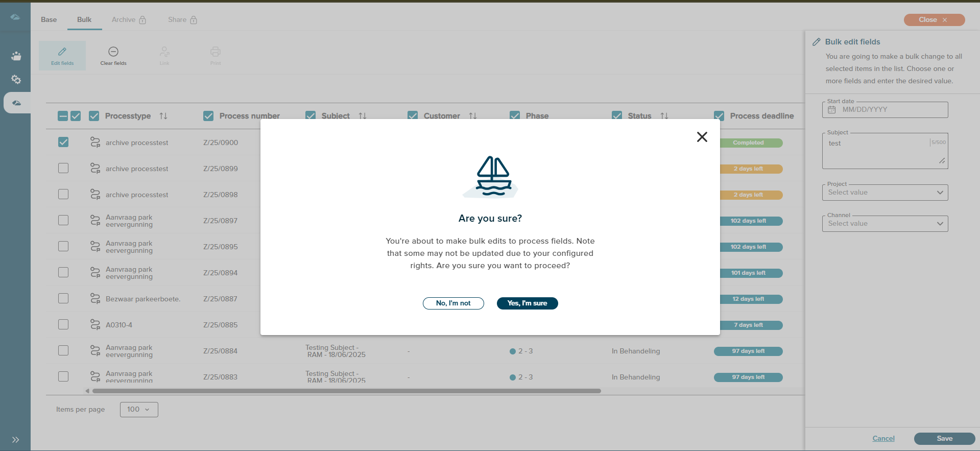The width and height of the screenshot is (980, 451).
Task: Open the Project Select value dropdown
Action: point(885,193)
